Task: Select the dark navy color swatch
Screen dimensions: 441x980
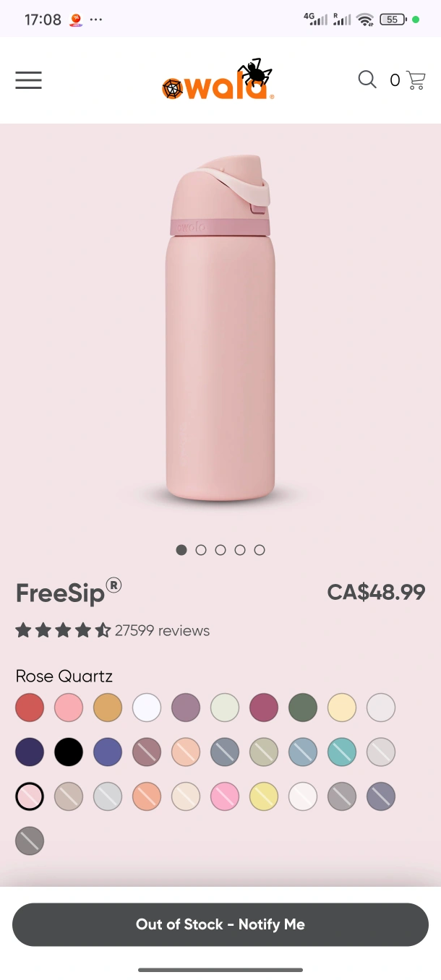Action: 30,752
